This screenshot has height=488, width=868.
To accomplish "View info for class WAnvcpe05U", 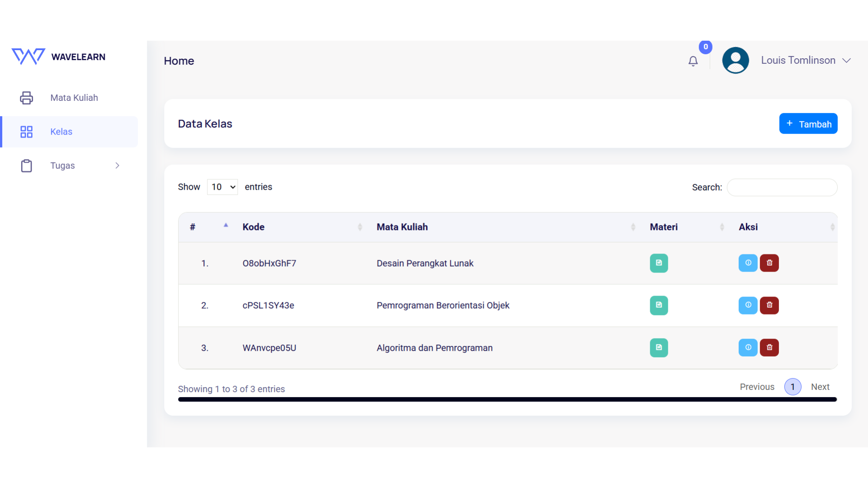I will click(748, 348).
